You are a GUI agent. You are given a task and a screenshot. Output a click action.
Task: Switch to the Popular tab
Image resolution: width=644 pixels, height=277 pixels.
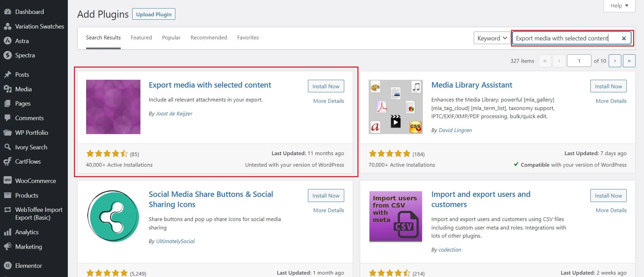point(171,38)
